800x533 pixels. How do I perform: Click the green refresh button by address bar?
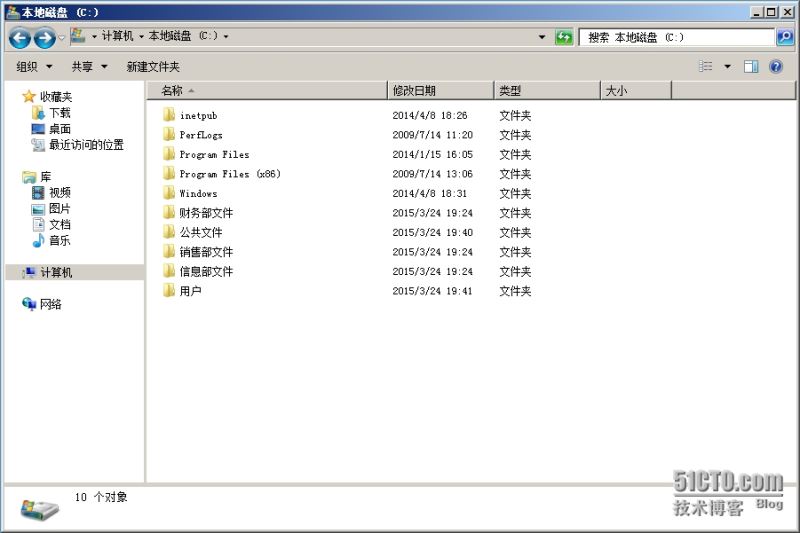tap(564, 37)
